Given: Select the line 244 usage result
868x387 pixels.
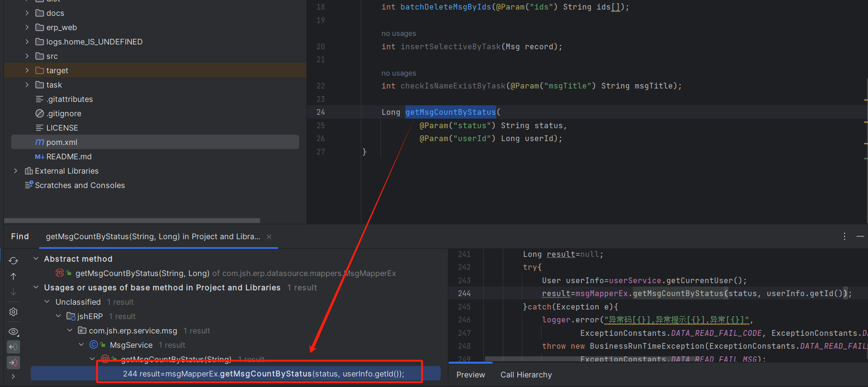Looking at the screenshot, I should point(236,374).
